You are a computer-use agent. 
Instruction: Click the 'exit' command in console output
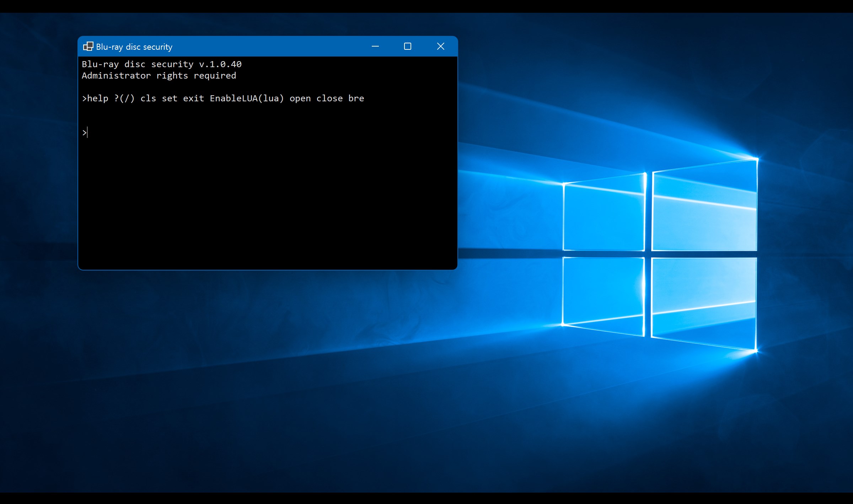193,98
